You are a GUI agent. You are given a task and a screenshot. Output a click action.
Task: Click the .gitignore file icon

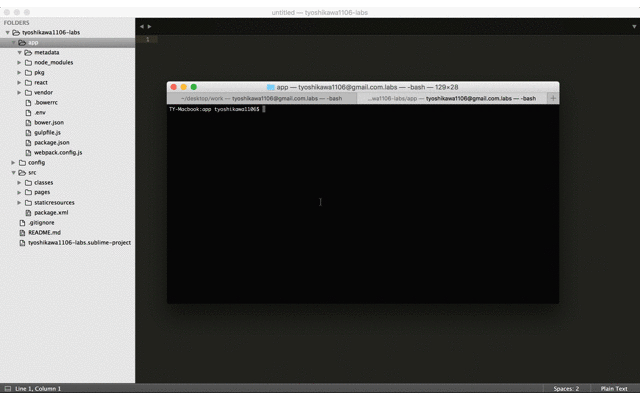click(x=22, y=222)
